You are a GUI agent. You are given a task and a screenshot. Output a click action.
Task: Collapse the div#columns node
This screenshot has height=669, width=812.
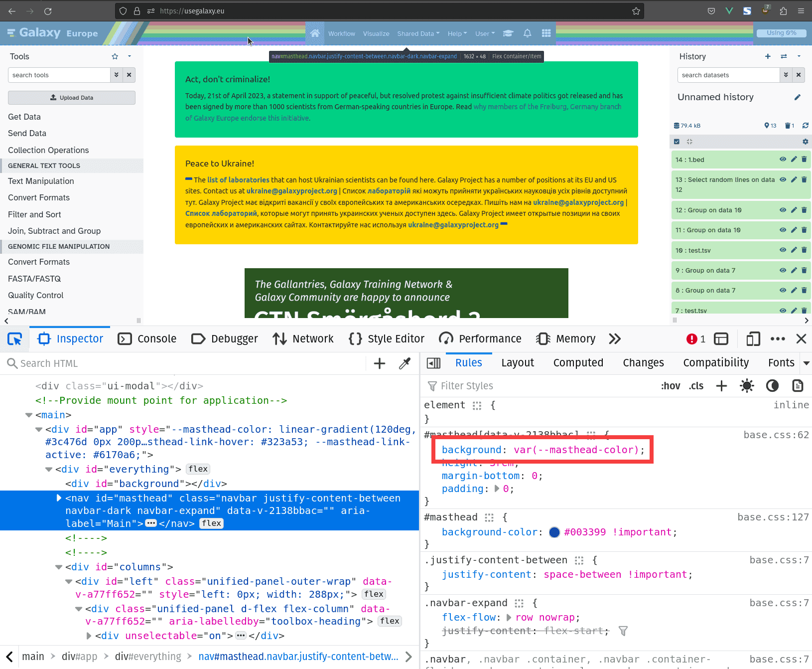point(59,567)
